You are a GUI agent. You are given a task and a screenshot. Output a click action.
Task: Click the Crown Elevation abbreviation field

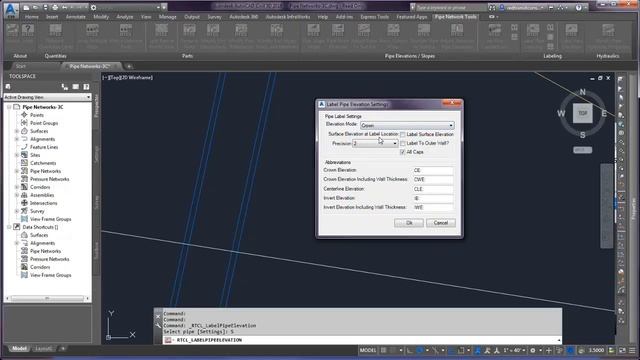433,170
